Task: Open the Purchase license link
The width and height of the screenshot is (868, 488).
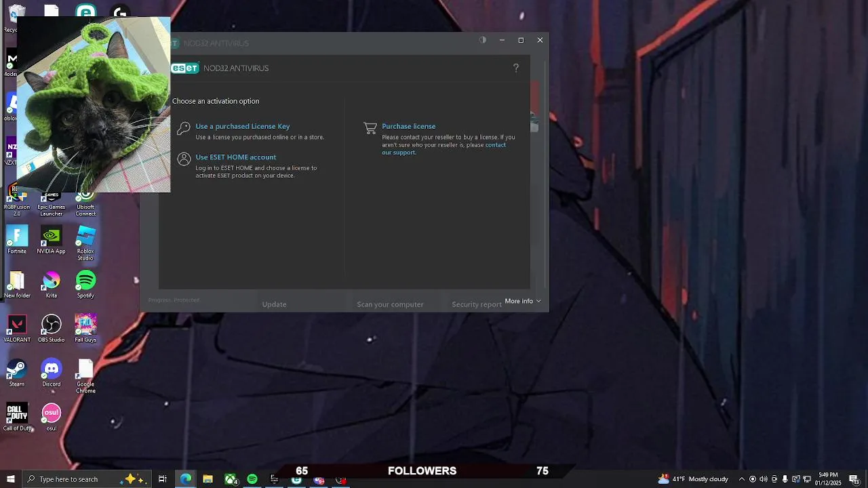Action: coord(408,126)
